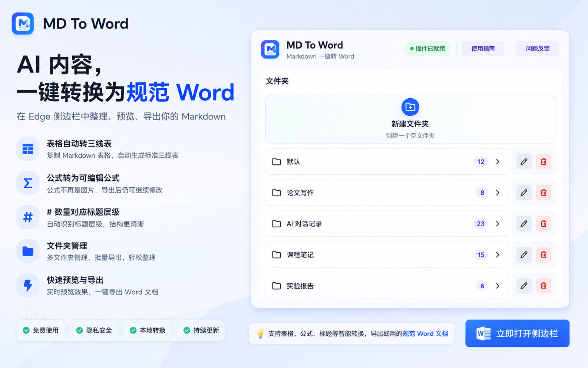Open the 实验报告 folder name
Viewport: 588px width, 368px height.
click(x=300, y=286)
